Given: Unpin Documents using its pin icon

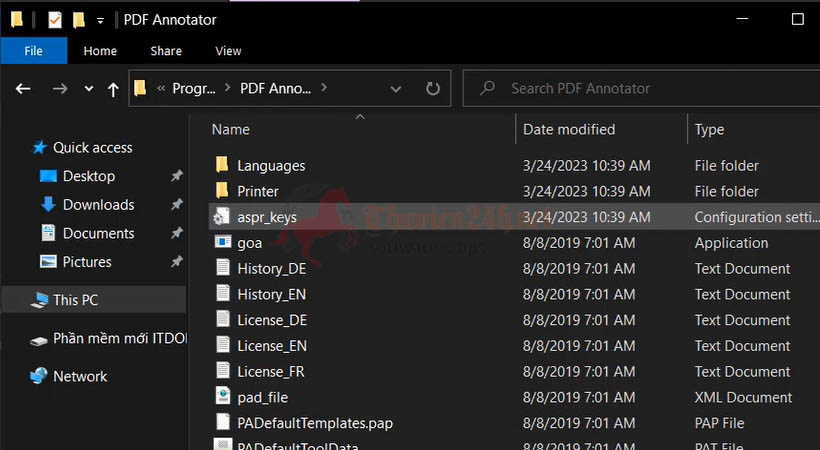Looking at the screenshot, I should [177, 233].
